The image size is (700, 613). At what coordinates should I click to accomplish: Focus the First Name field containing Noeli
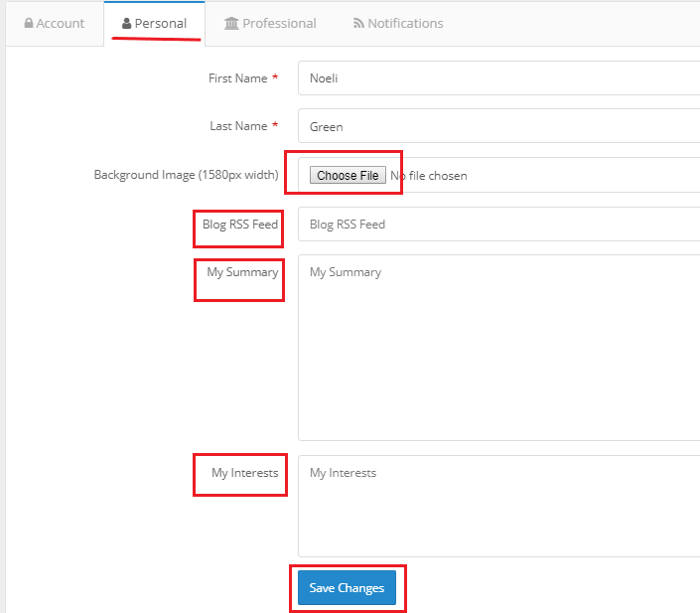[498, 78]
